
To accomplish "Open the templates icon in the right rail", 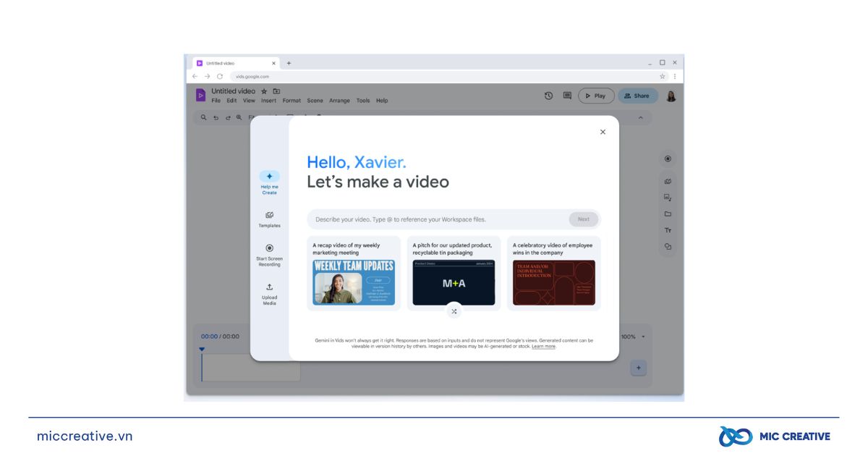I will pos(668,182).
